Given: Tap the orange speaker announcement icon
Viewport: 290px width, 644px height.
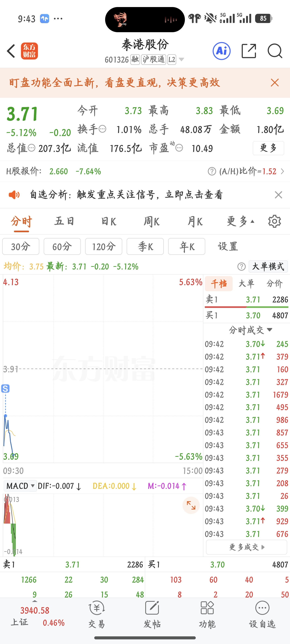Looking at the screenshot, I should (14, 195).
